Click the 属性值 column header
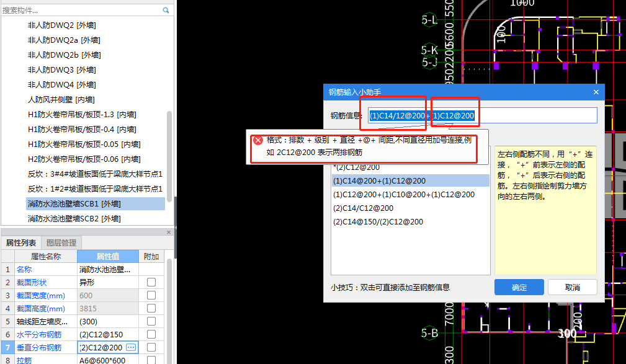626x364 pixels. coord(108,256)
